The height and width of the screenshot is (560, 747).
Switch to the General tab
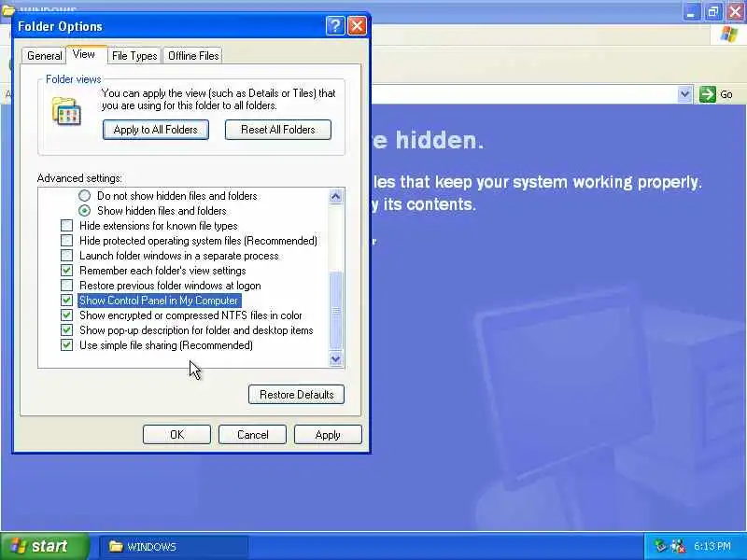pos(44,56)
